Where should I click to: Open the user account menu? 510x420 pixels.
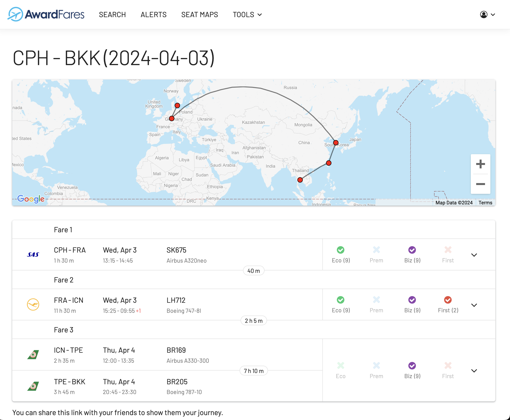pos(487,15)
